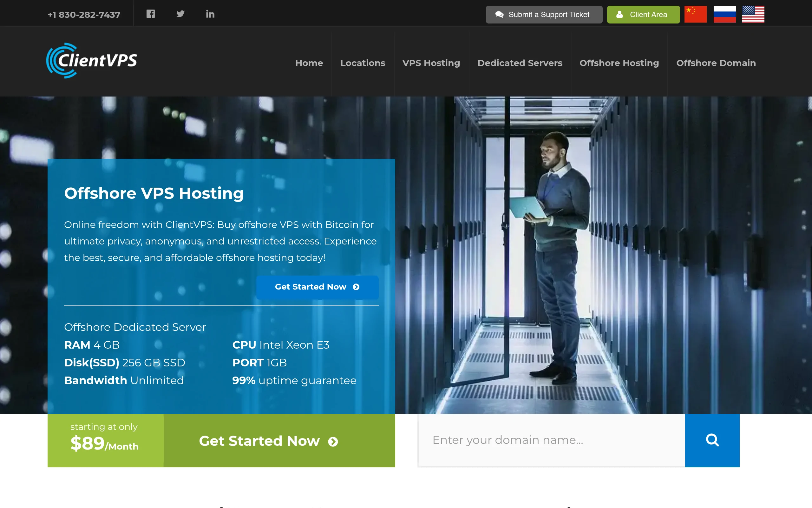Open the Locations menu
812x508 pixels.
(x=362, y=63)
